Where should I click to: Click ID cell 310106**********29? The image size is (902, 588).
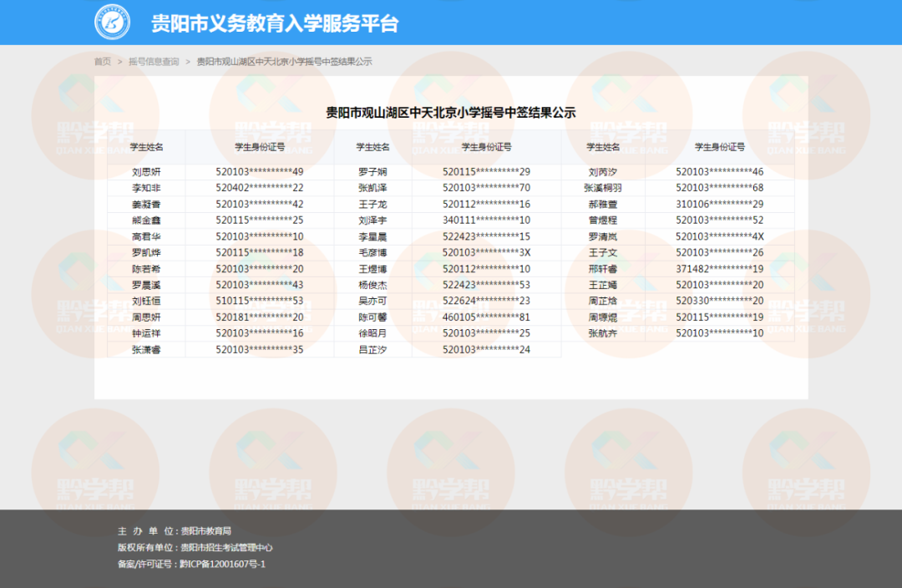coord(720,205)
